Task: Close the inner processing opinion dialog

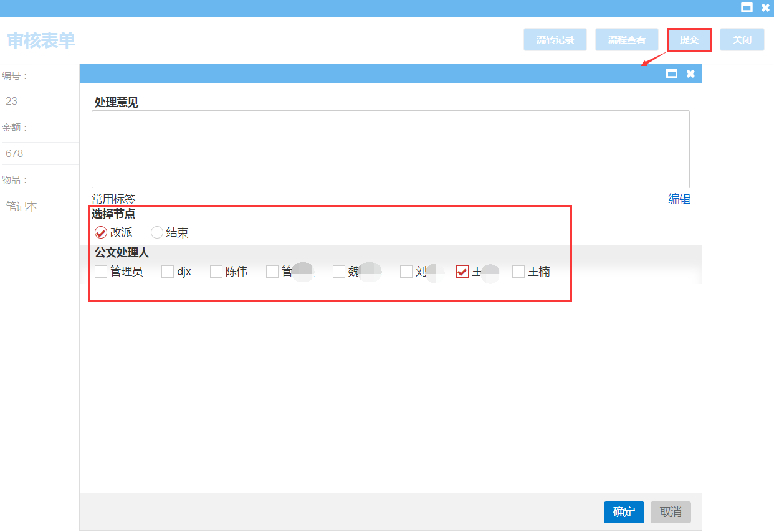Action: coord(690,74)
